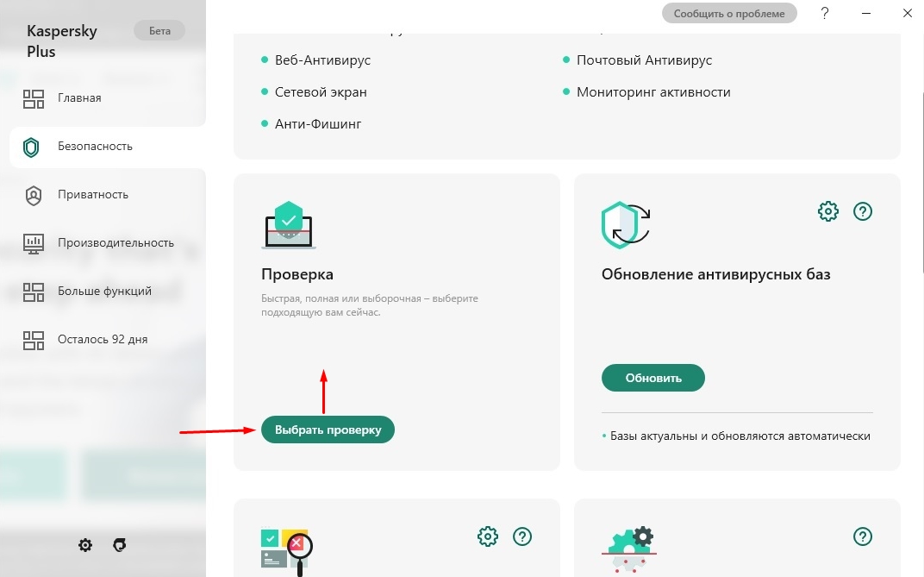Click the Проверка laptop shield icon
The height and width of the screenshot is (577, 924).
(x=289, y=224)
